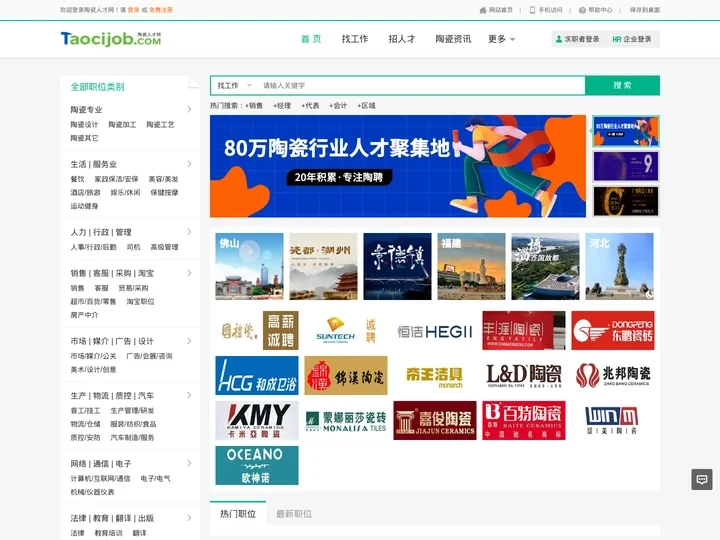
Task: Open the 蒙娜丽莎瓷砖 Monalisa logo
Action: [x=346, y=420]
